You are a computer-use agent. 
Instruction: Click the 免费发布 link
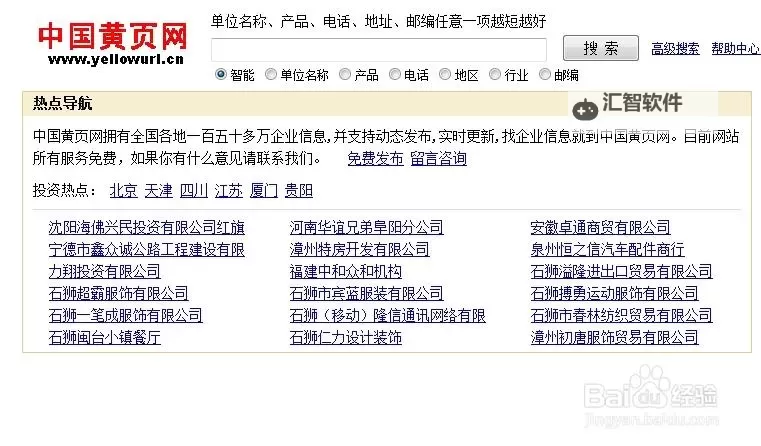(376, 159)
